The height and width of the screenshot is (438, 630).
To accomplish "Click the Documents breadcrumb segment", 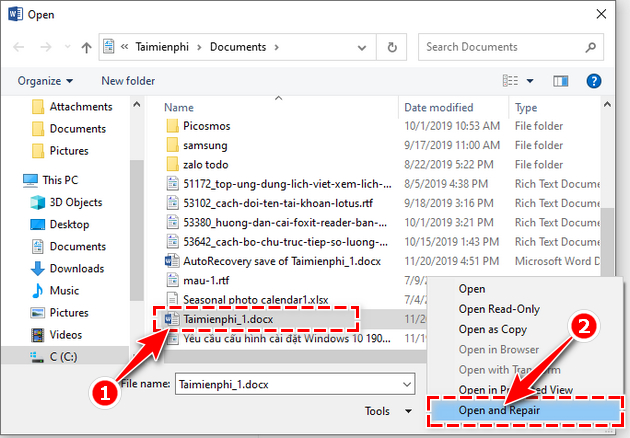I will (238, 47).
